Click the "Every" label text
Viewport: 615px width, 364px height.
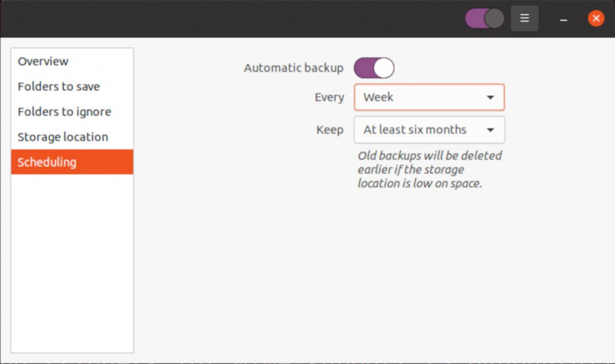point(329,97)
